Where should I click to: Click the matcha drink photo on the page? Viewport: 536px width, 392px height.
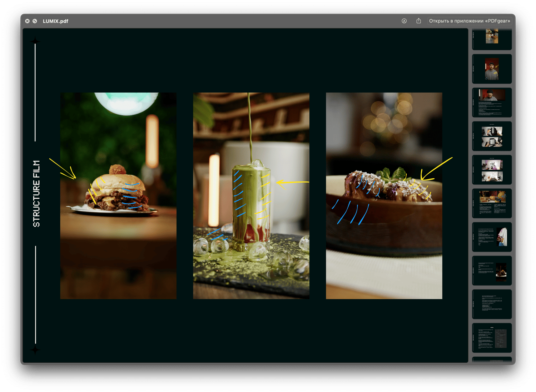[x=251, y=196]
